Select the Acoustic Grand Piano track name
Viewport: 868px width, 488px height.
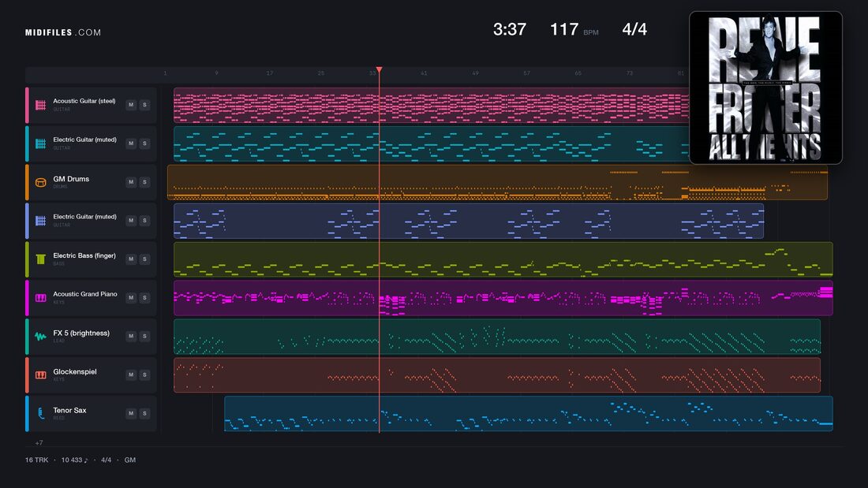[85, 294]
